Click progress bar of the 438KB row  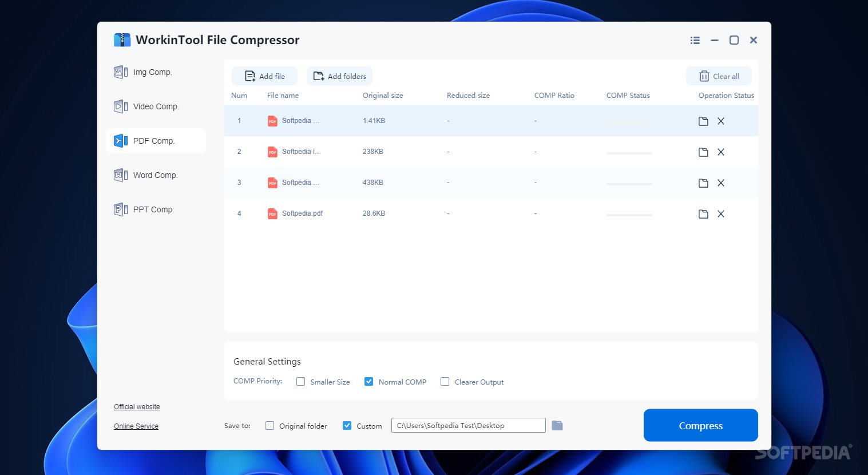tap(629, 184)
